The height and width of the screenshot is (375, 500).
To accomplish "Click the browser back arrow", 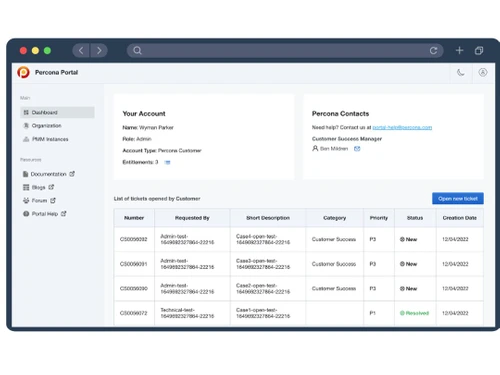I will point(81,51).
